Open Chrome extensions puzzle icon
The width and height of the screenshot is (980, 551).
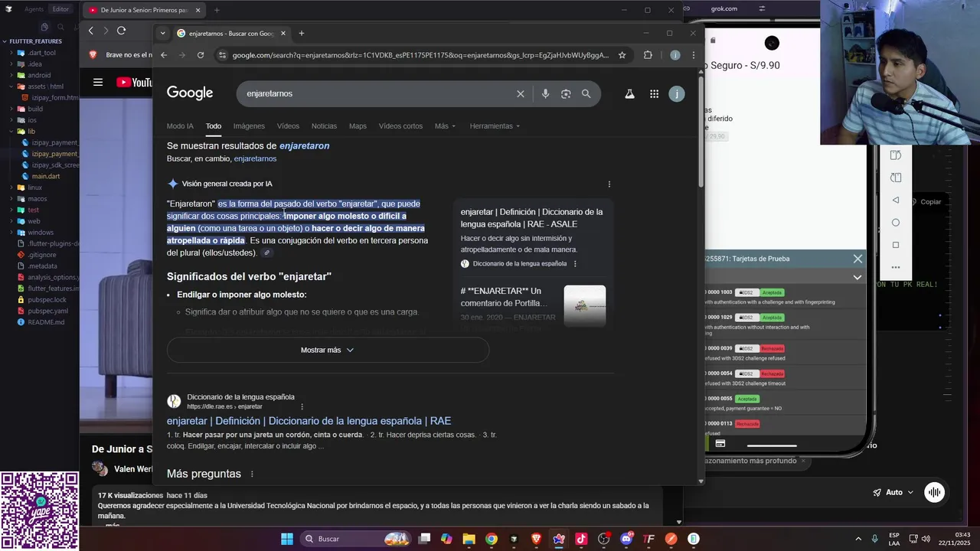pyautogui.click(x=648, y=55)
